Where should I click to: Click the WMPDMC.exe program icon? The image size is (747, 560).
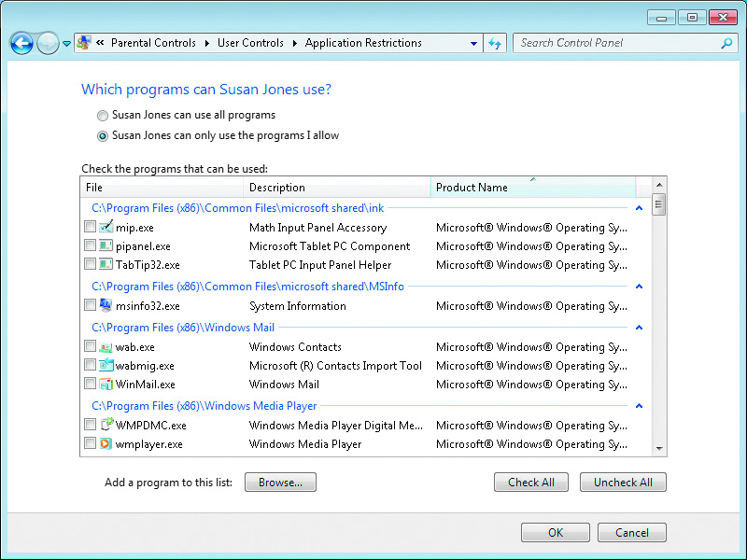pos(106,424)
